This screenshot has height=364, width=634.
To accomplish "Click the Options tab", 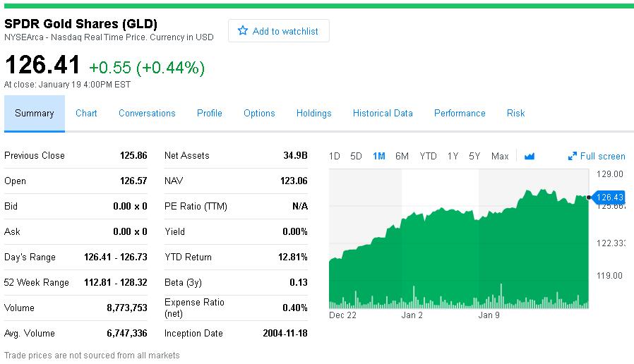I will [x=259, y=114].
